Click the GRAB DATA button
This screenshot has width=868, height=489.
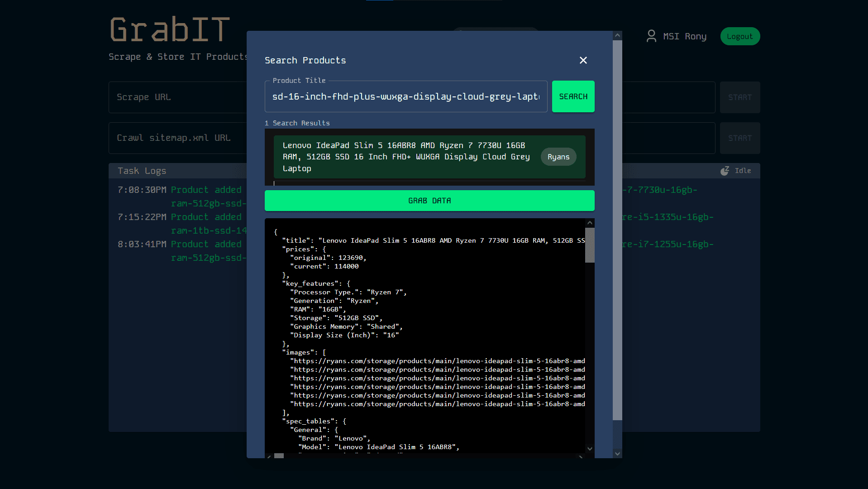(x=429, y=201)
